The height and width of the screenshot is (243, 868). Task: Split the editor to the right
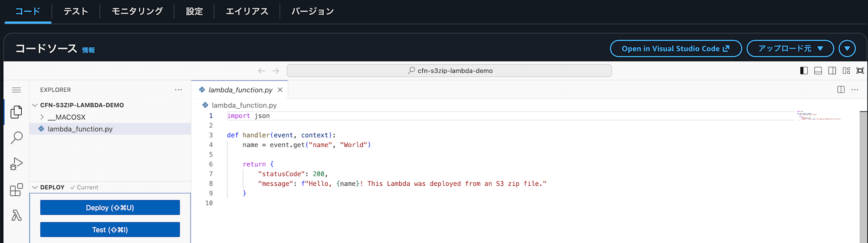(x=841, y=90)
